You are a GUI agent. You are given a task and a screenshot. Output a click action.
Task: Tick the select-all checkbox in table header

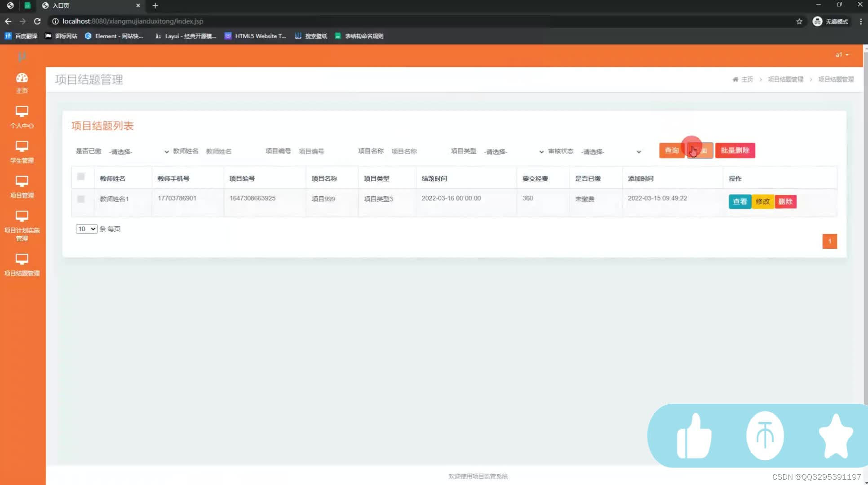pyautogui.click(x=81, y=176)
